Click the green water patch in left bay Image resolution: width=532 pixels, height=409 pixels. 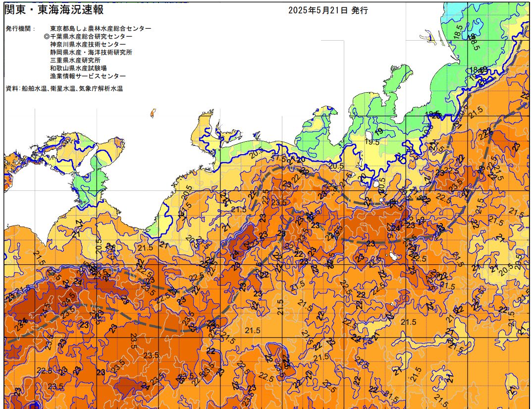pos(82,182)
